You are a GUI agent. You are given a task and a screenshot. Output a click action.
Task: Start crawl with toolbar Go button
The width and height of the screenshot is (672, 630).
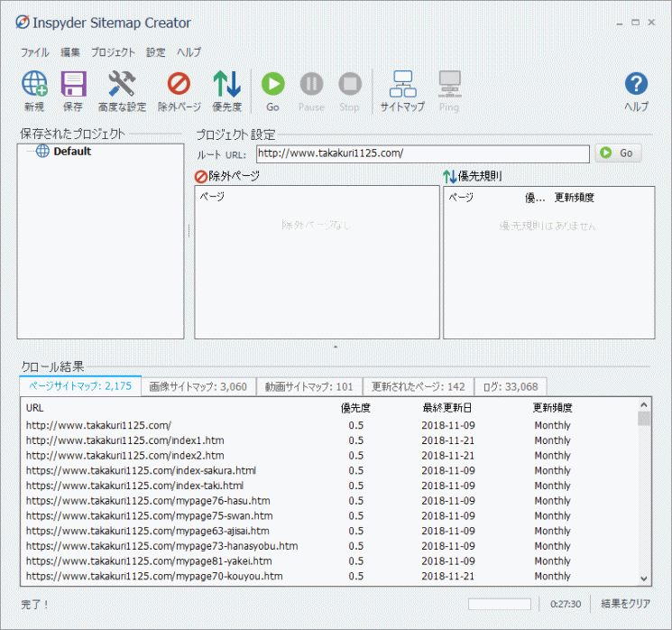[273, 91]
